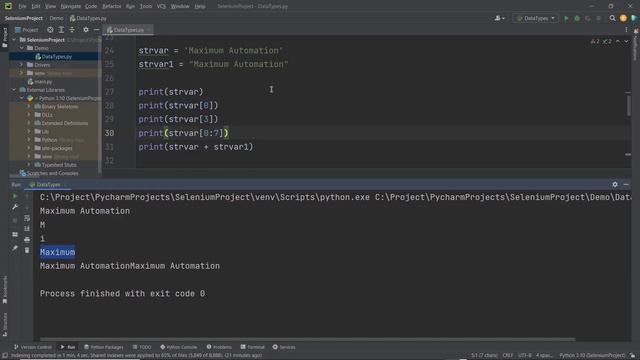Click Expand All icon in Project panel header
Screen dimensions: 640x360
point(61,30)
